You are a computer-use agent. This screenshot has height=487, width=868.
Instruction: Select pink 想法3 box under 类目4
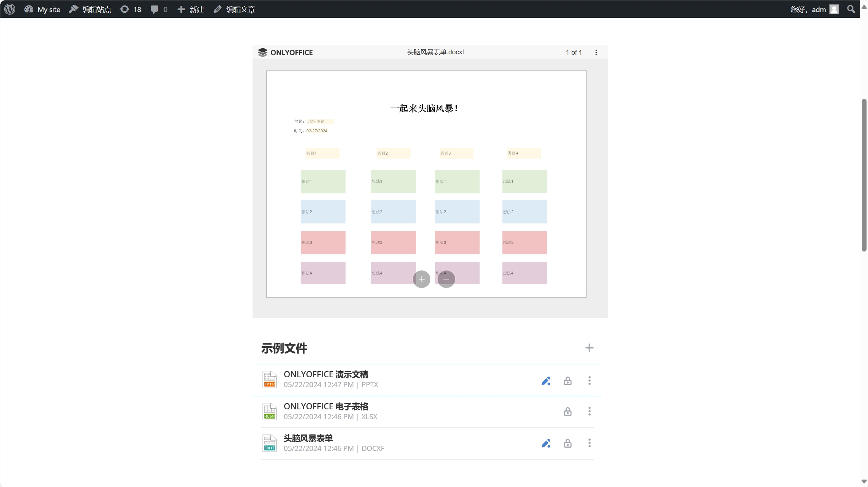coord(524,242)
